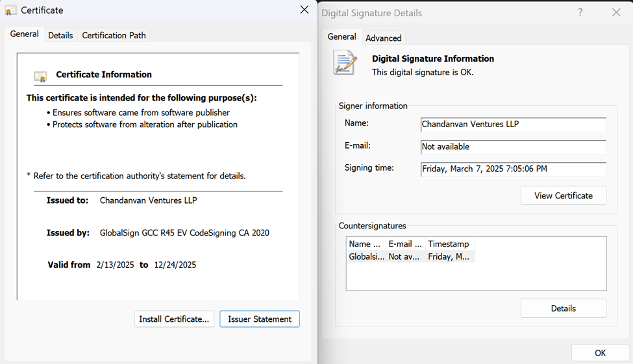Viewport: 633px width, 364px height.
Task: Click the help question mark in Digital Signature Details
Action: [580, 12]
